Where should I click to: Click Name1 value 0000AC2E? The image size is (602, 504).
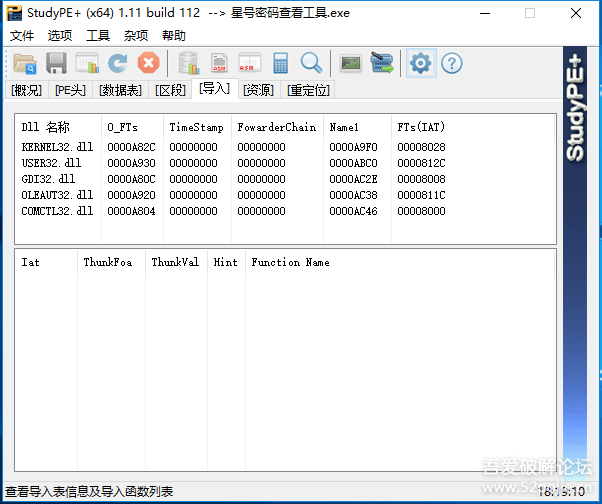point(354,179)
